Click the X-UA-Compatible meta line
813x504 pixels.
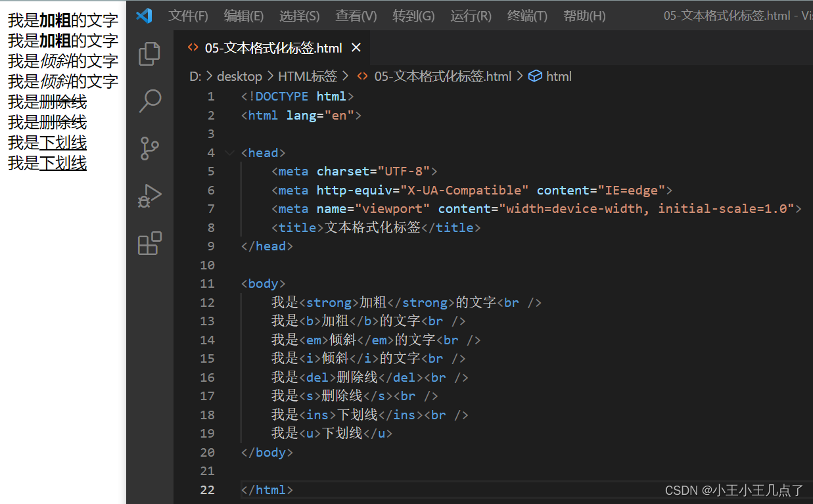coord(472,191)
